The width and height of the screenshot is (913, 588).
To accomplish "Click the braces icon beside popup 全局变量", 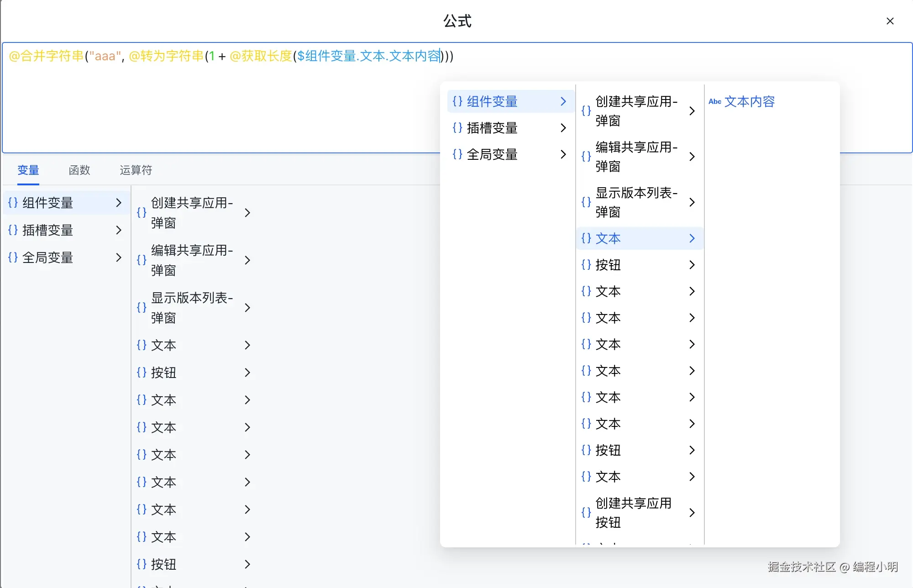I will click(x=457, y=154).
